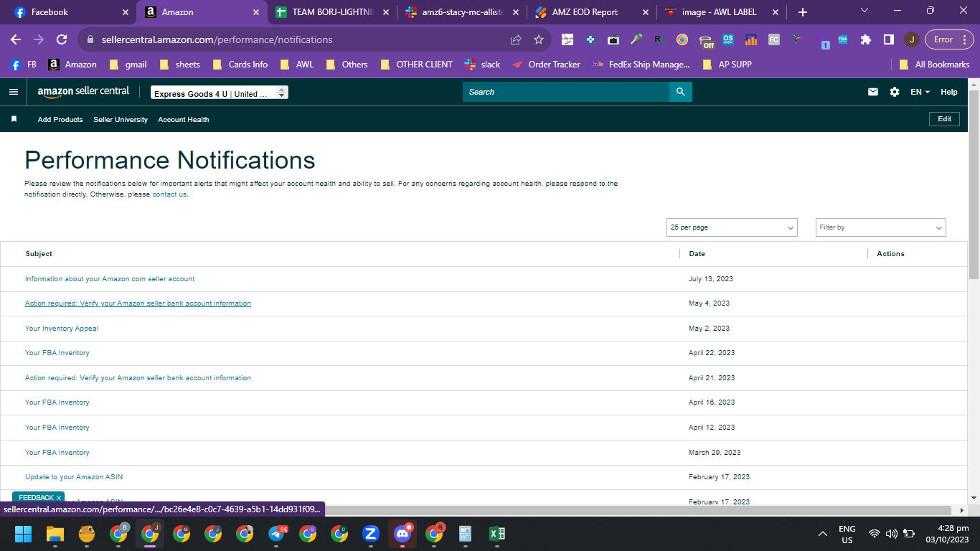980x551 pixels.
Task: Open the April 22 Your FBA Inventory notification
Action: click(x=57, y=353)
